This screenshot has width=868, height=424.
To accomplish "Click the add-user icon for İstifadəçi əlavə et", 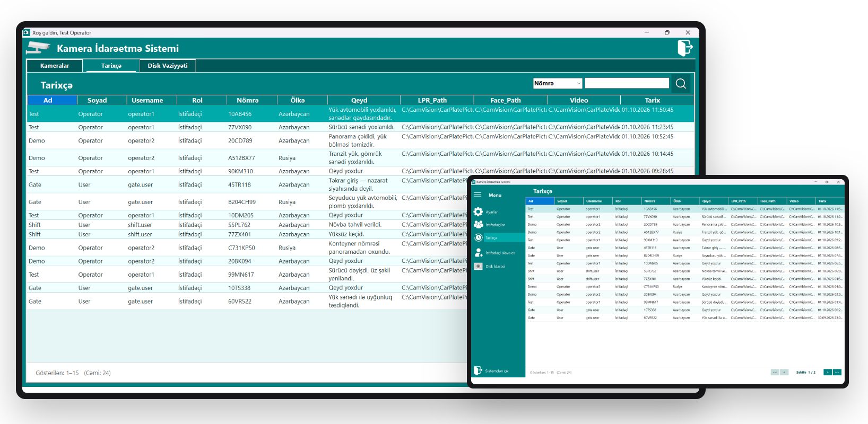I will click(x=478, y=252).
